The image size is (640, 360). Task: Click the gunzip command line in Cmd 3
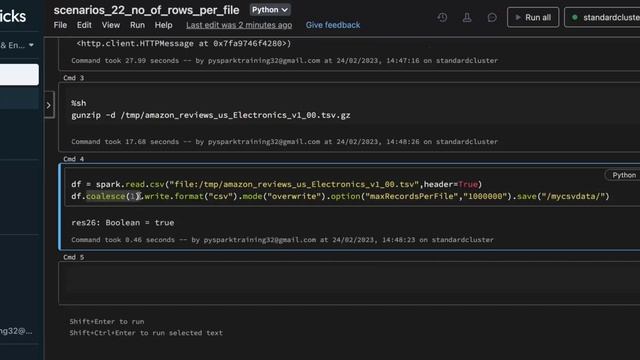tap(211, 115)
